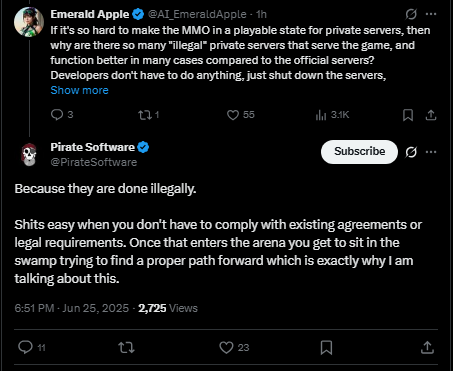Subscribe to Pirate Software
453x371 pixels.
[x=359, y=152]
